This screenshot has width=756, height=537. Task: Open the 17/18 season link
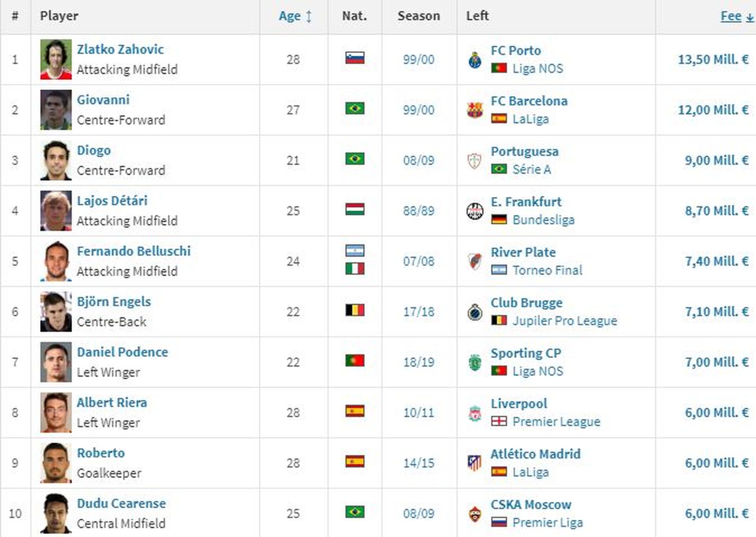click(x=419, y=312)
